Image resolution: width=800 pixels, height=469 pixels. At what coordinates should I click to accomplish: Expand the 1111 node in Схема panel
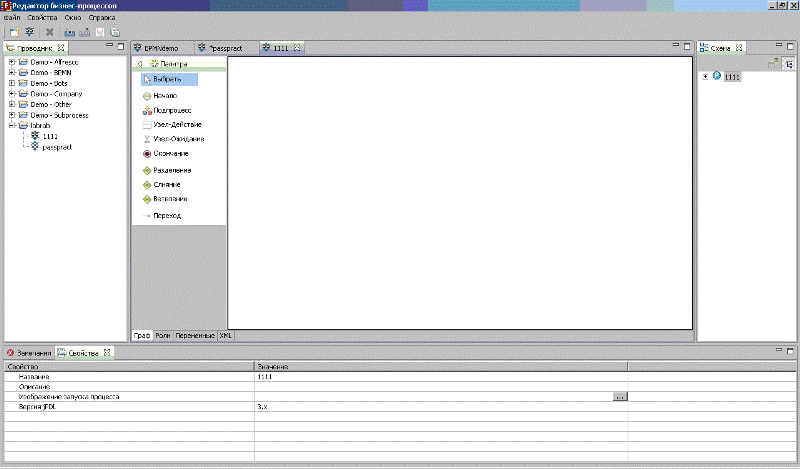[x=706, y=77]
